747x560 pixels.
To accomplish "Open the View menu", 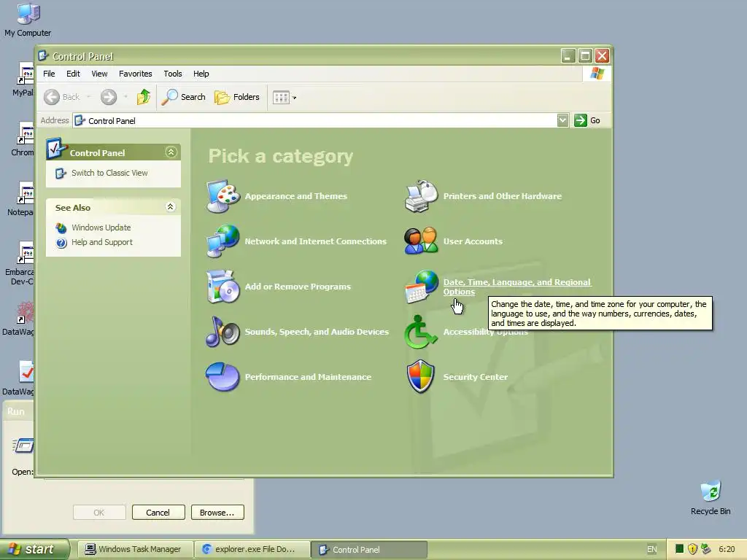I will tap(99, 74).
